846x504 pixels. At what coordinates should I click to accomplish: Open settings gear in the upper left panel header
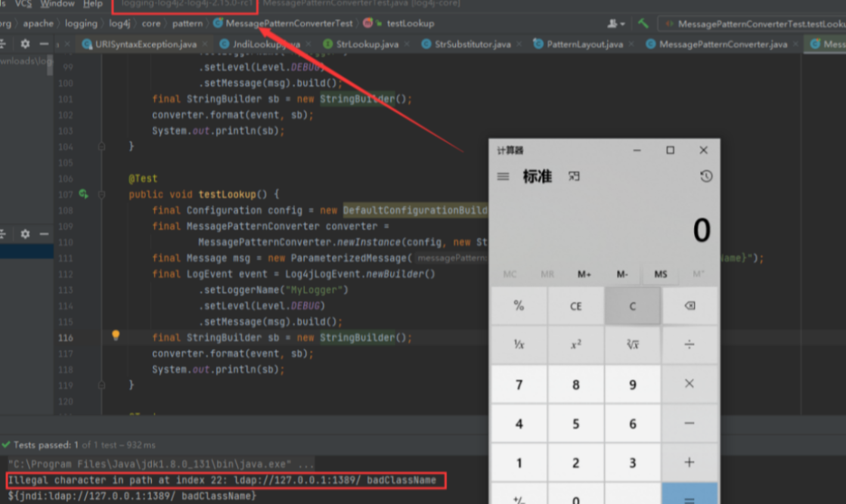(x=25, y=44)
